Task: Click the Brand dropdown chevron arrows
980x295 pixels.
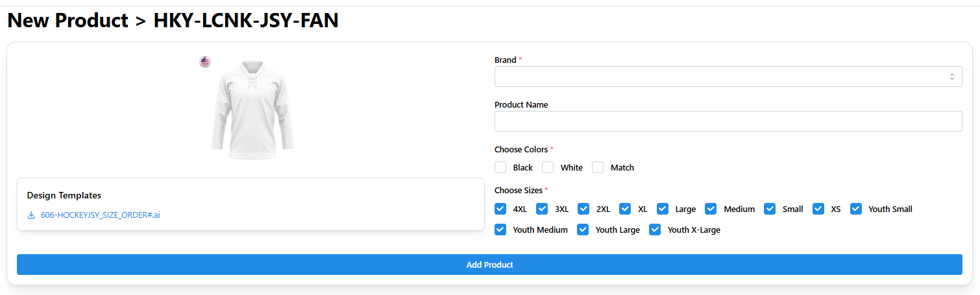Action: pyautogui.click(x=951, y=77)
